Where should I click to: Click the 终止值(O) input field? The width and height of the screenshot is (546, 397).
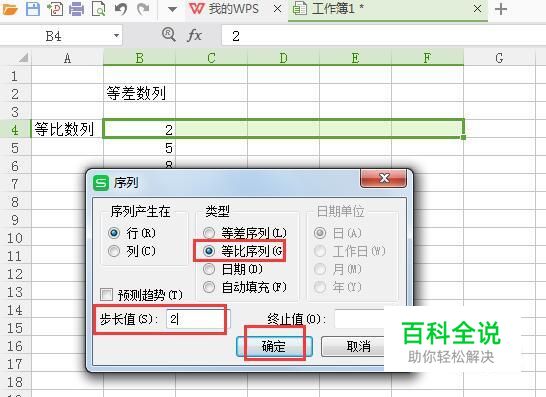click(x=360, y=319)
